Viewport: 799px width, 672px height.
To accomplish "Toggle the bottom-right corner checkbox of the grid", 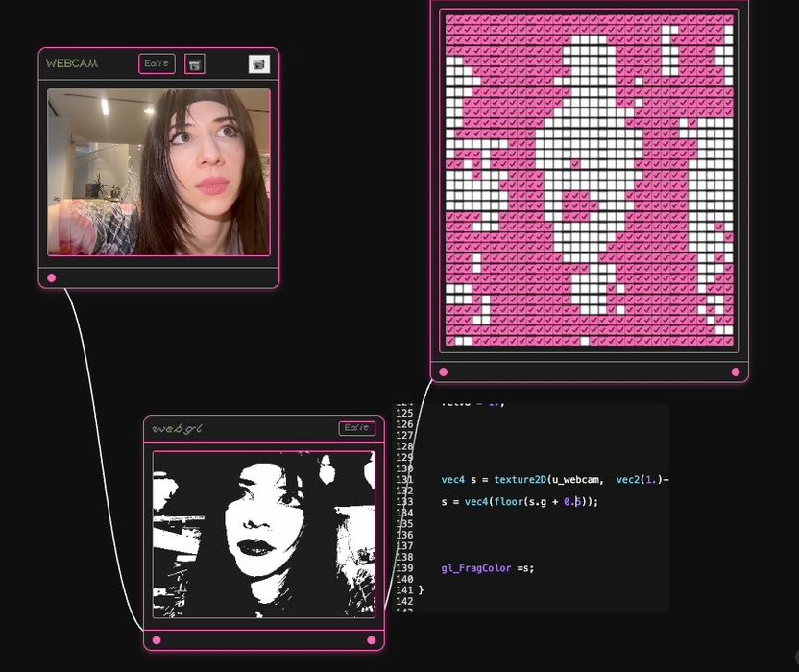I will (x=729, y=342).
